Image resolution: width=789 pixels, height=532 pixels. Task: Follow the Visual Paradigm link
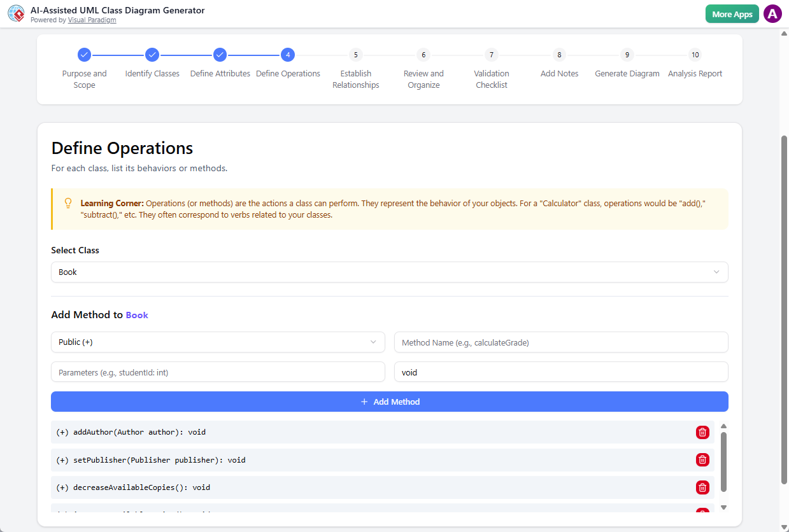point(92,20)
